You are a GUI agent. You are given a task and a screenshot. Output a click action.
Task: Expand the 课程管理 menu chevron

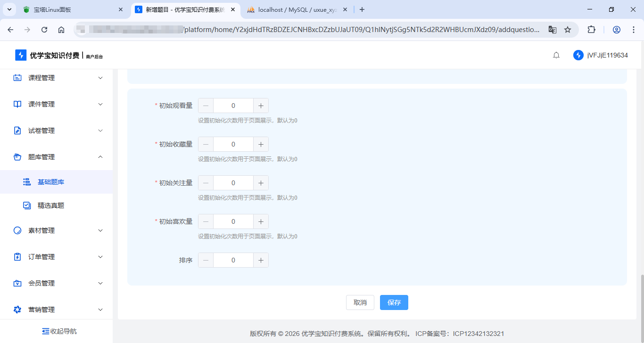click(100, 78)
